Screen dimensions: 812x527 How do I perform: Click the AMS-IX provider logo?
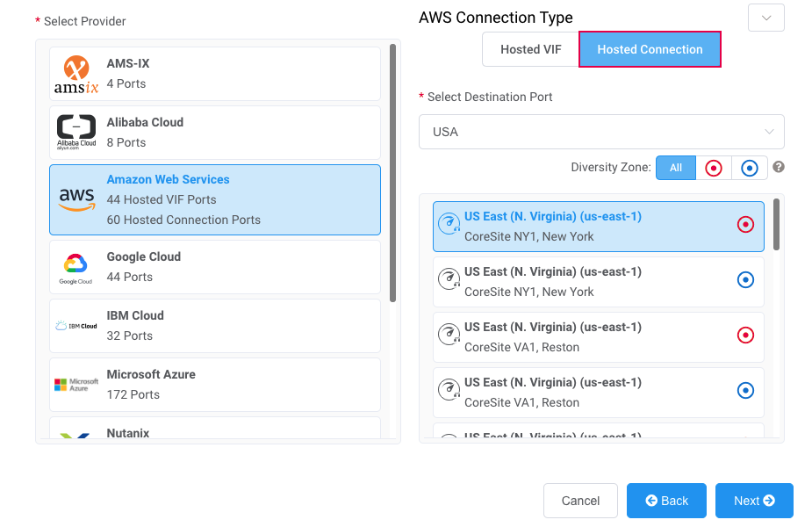pos(76,74)
